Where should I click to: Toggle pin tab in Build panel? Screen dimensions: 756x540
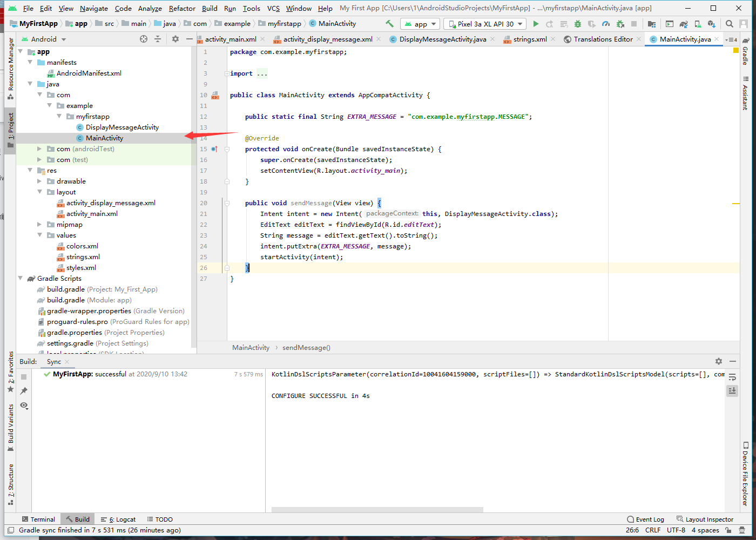click(x=24, y=390)
